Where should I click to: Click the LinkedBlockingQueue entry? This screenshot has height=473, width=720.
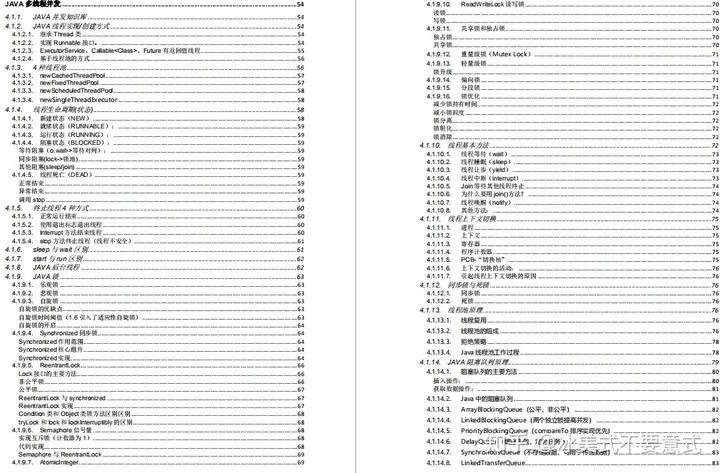click(x=573, y=420)
